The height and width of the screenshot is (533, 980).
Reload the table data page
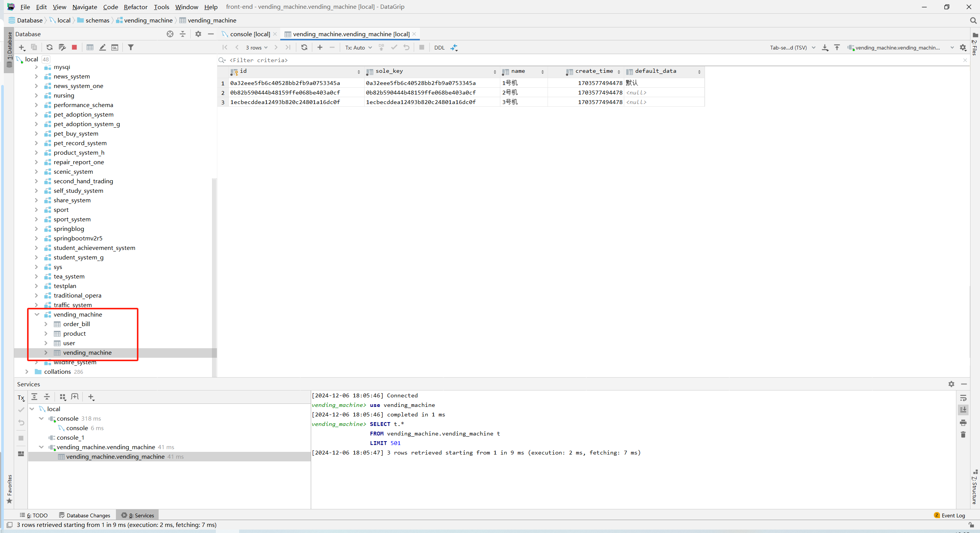pos(304,47)
